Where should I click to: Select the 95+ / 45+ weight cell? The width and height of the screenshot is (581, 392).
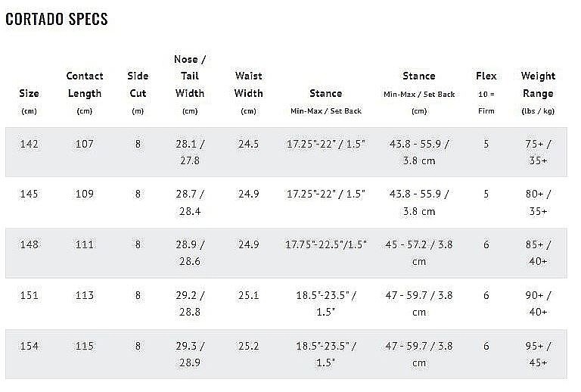pos(538,354)
